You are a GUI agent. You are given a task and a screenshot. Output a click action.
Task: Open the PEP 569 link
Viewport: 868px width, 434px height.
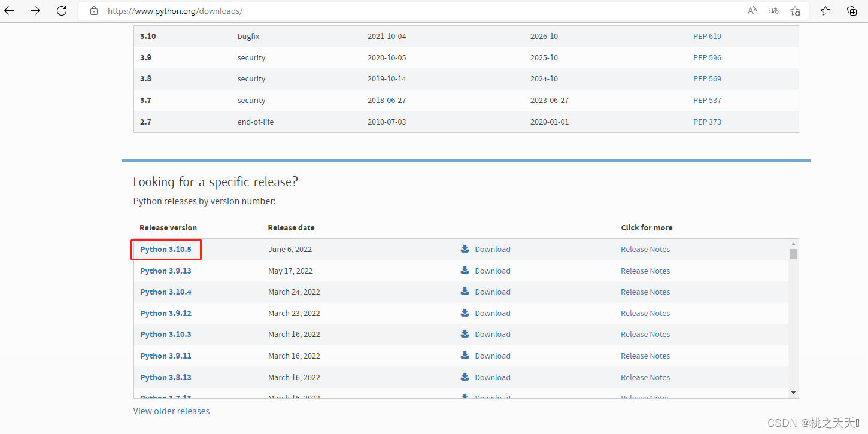(707, 78)
